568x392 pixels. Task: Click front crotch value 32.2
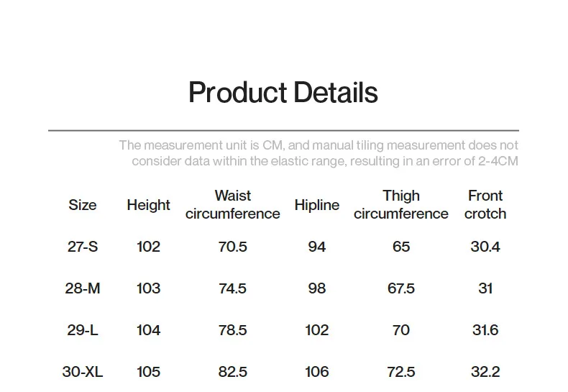[x=485, y=372]
